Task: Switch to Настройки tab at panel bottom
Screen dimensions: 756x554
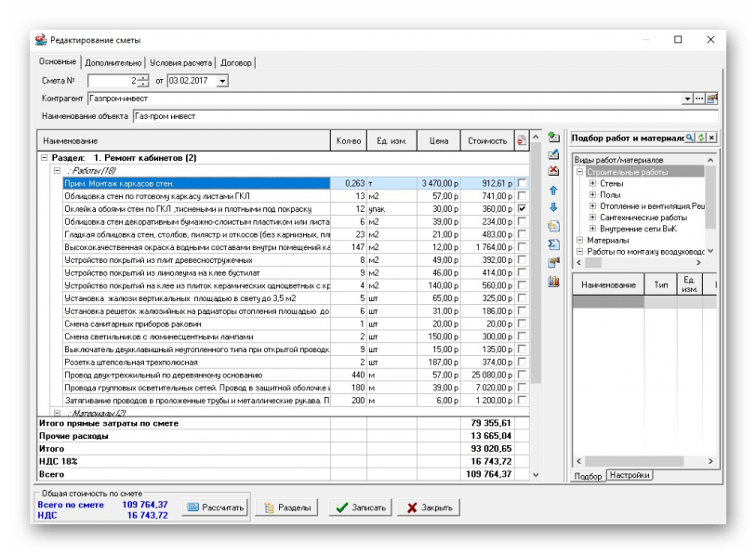Action: (x=630, y=475)
